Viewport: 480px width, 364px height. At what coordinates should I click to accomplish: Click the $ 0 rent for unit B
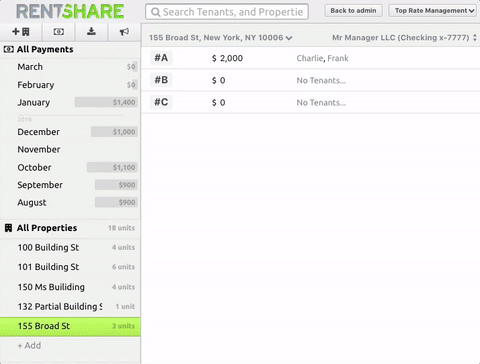[219, 80]
